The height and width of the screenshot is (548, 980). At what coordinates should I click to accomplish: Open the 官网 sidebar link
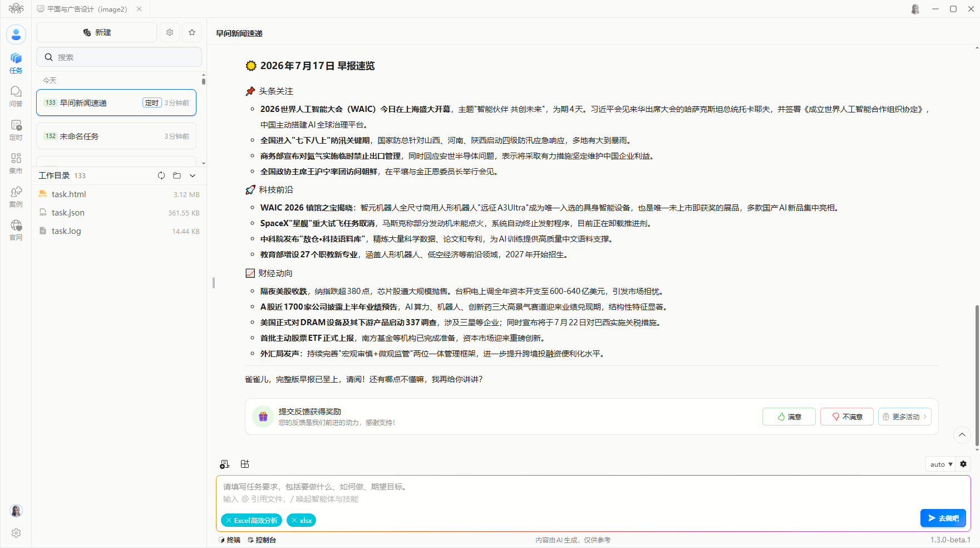pos(16,230)
